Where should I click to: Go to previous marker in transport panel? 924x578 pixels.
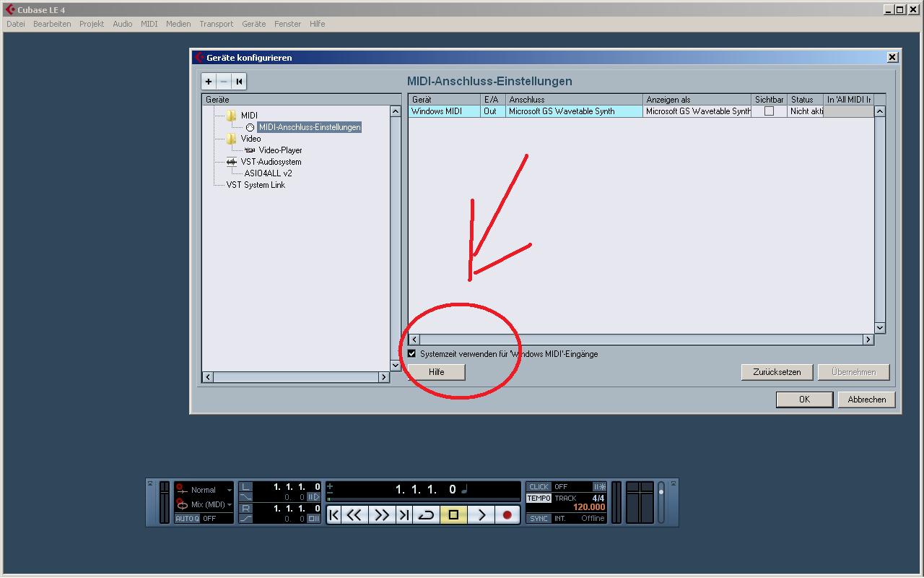[x=334, y=515]
